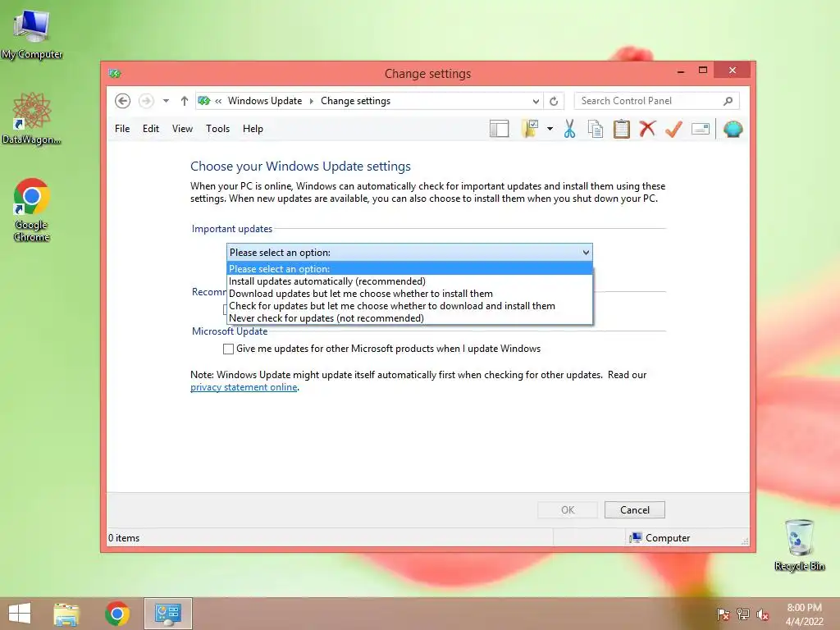The width and height of the screenshot is (840, 630).
Task: Toggle the preview pane layout icon
Action: [x=500, y=129]
